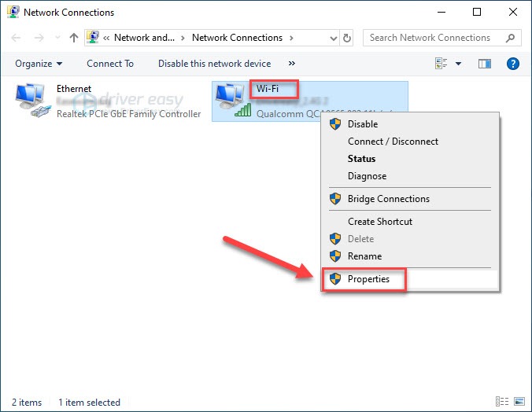Refresh the Network Connections list

348,38
